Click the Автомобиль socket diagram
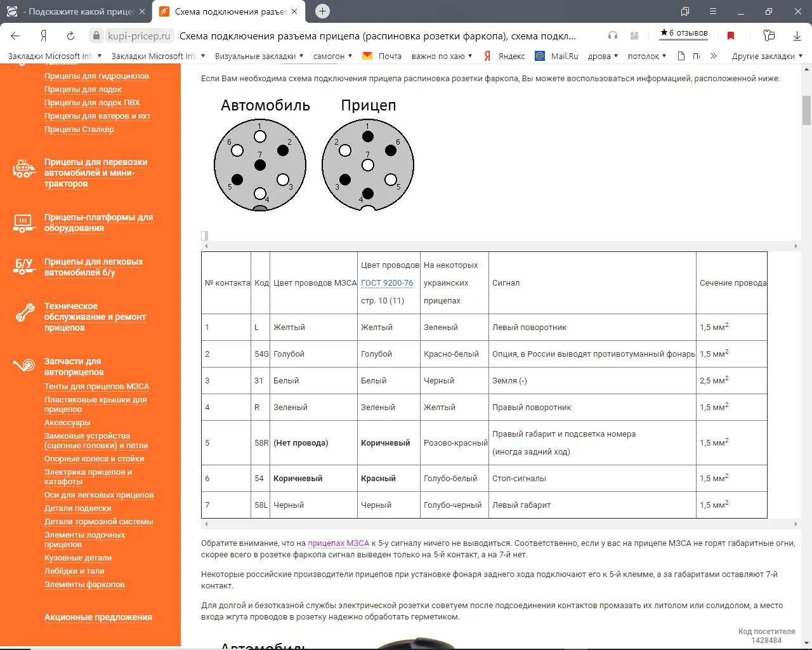The width and height of the screenshot is (812, 650). 260,165
